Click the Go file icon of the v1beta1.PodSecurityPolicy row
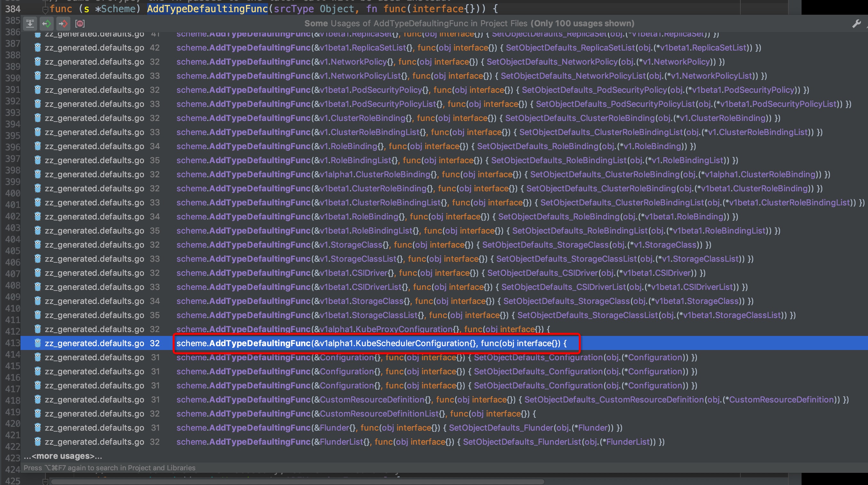This screenshot has width=868, height=485. [x=38, y=90]
